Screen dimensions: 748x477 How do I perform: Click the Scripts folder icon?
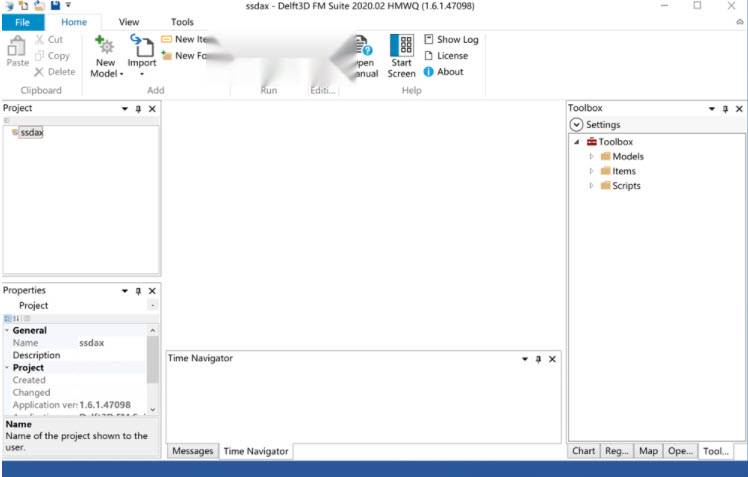coord(605,186)
